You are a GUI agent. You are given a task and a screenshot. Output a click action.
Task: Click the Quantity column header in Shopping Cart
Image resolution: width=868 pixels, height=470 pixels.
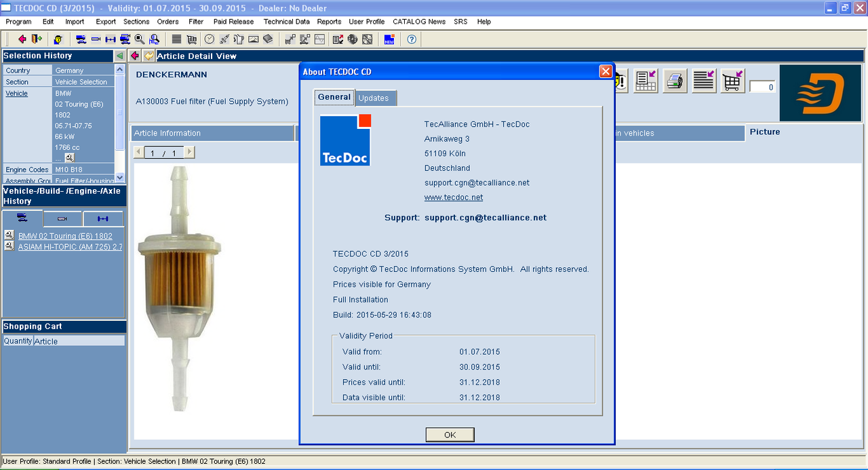pos(18,341)
